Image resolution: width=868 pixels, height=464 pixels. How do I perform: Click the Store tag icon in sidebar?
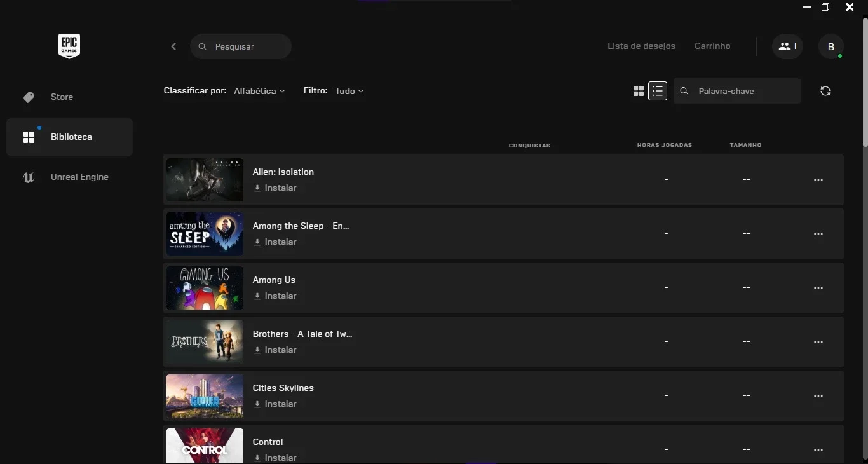tap(29, 97)
